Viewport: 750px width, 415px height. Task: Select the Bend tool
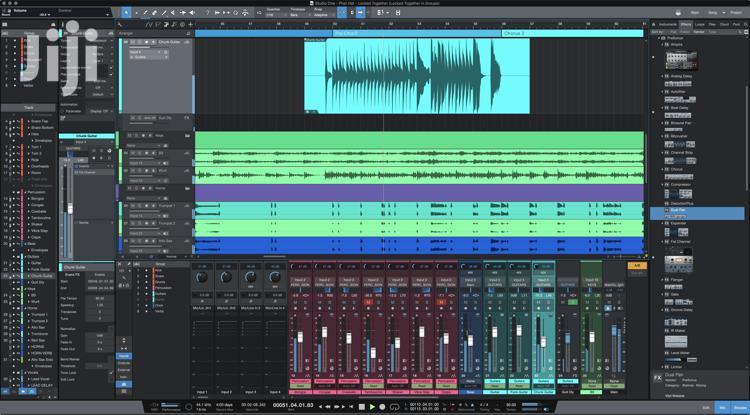(183, 13)
